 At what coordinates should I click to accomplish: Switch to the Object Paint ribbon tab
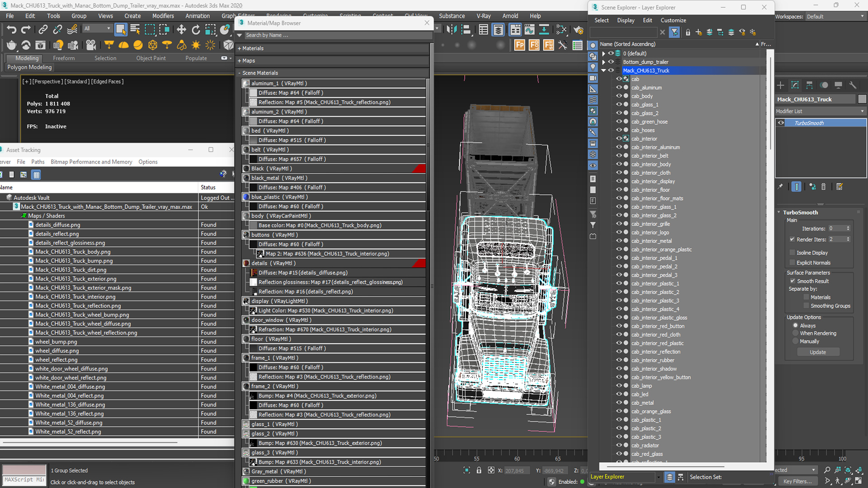pyautogui.click(x=151, y=58)
